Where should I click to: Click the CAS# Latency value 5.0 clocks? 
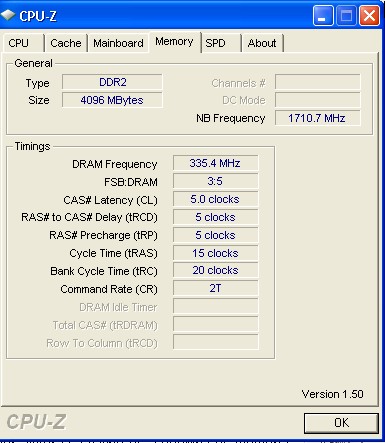(x=215, y=199)
